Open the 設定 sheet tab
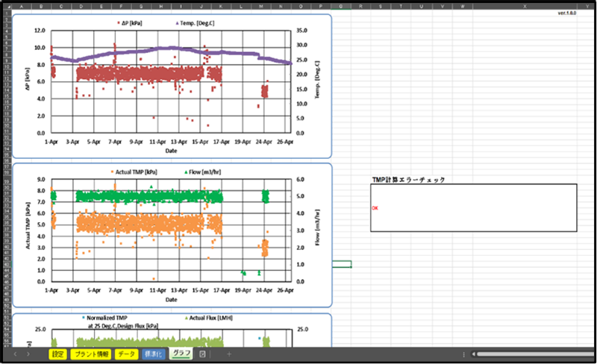597x364 pixels. (x=58, y=354)
